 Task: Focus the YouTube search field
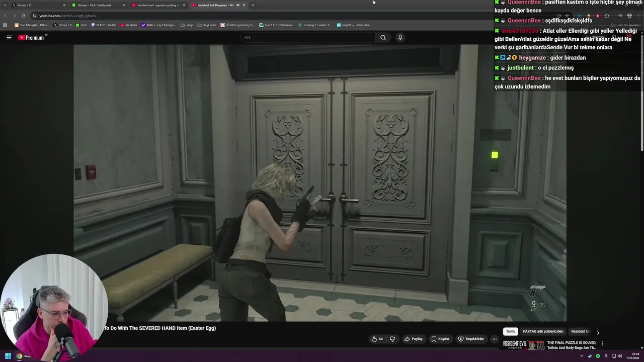[307, 37]
